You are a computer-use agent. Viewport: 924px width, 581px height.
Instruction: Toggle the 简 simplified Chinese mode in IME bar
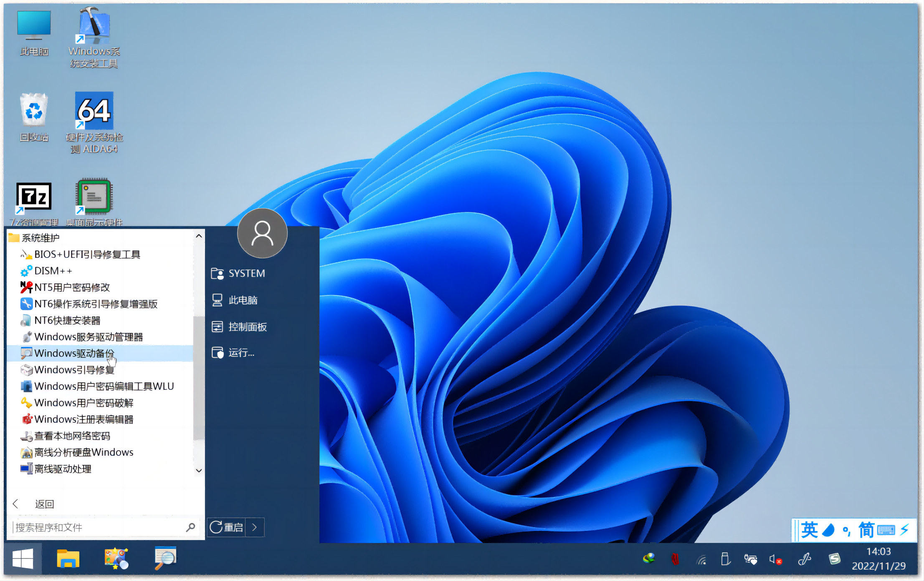(866, 530)
